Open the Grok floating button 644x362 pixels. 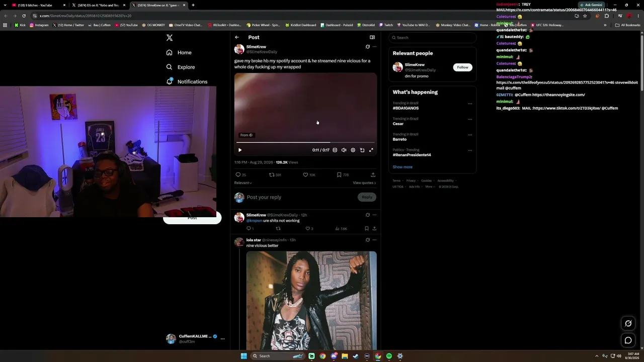point(628,323)
